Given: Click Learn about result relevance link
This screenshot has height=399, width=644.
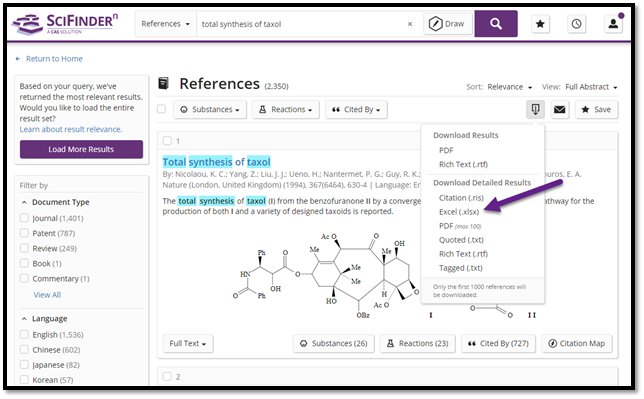Looking at the screenshot, I should click(71, 129).
